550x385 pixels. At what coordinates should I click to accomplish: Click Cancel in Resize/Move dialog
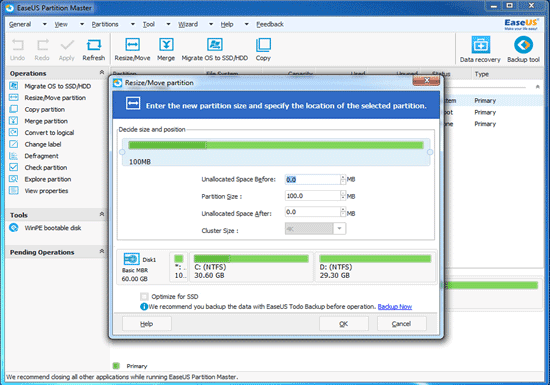tap(402, 324)
